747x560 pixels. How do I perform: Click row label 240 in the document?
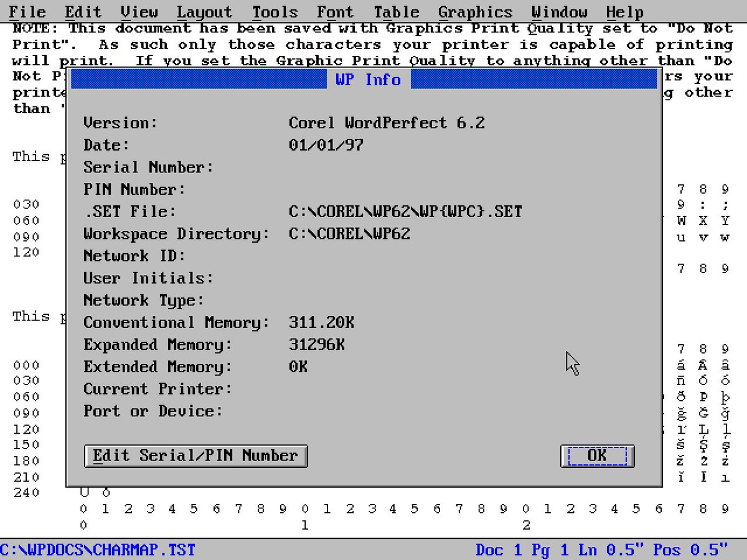26,493
